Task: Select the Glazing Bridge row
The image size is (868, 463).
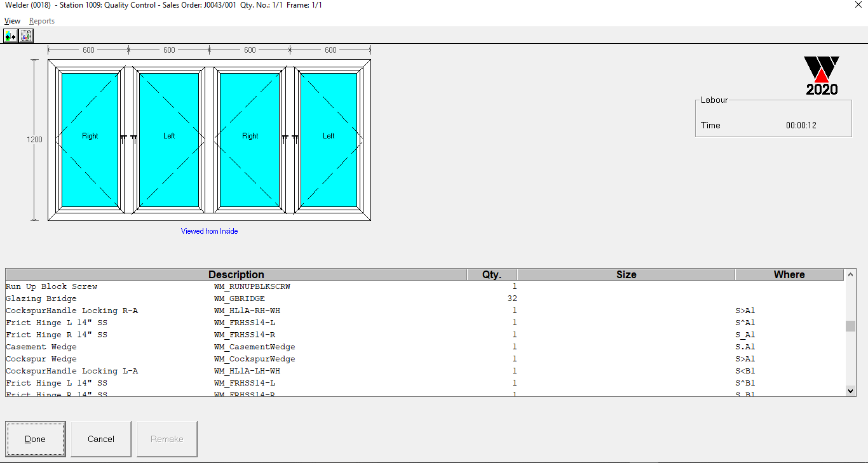Action: (x=41, y=299)
